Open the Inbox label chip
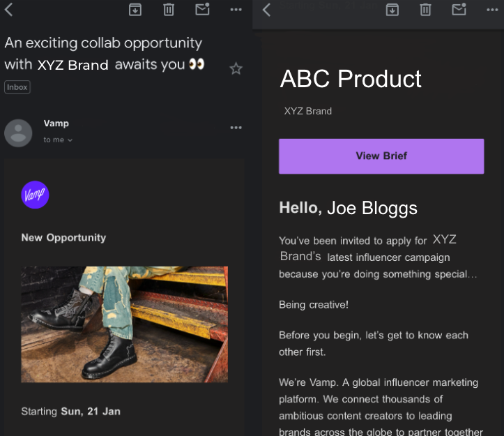504x436 pixels. [17, 87]
